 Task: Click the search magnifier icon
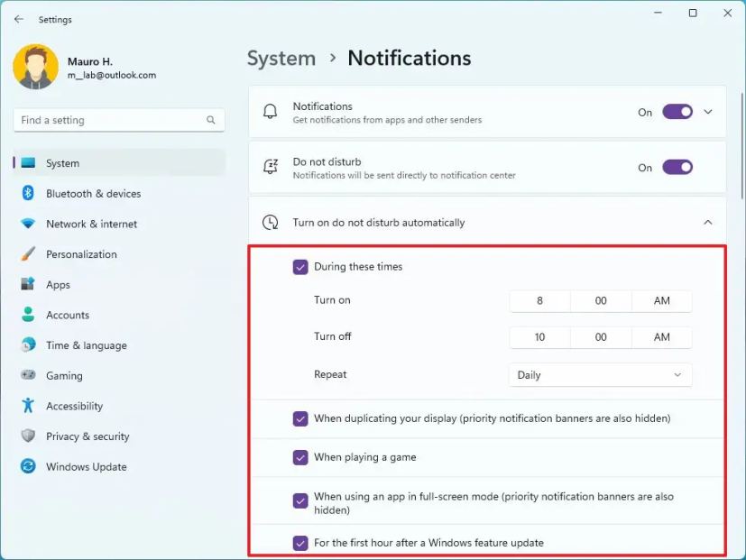[x=211, y=120]
